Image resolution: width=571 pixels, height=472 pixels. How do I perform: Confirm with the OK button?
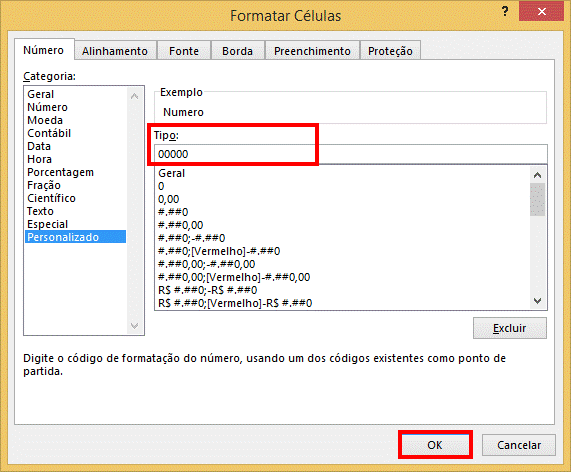435,445
